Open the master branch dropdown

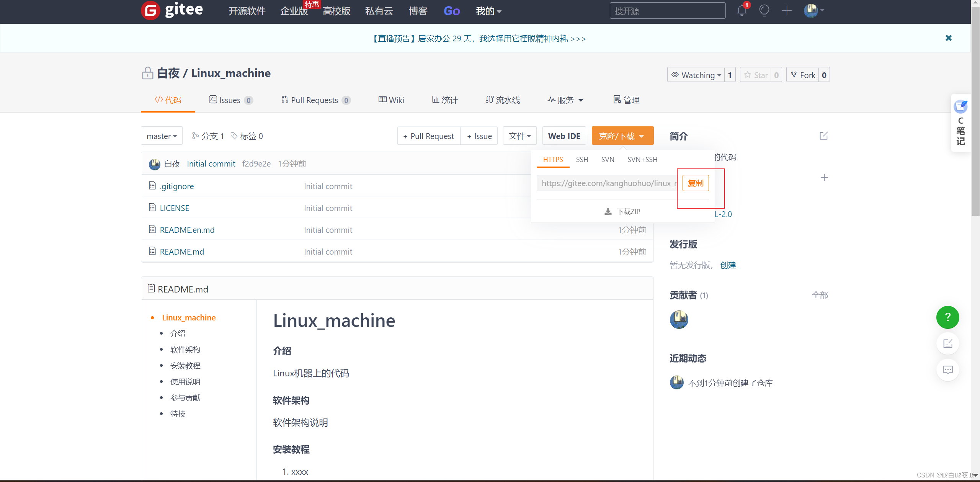tap(162, 136)
